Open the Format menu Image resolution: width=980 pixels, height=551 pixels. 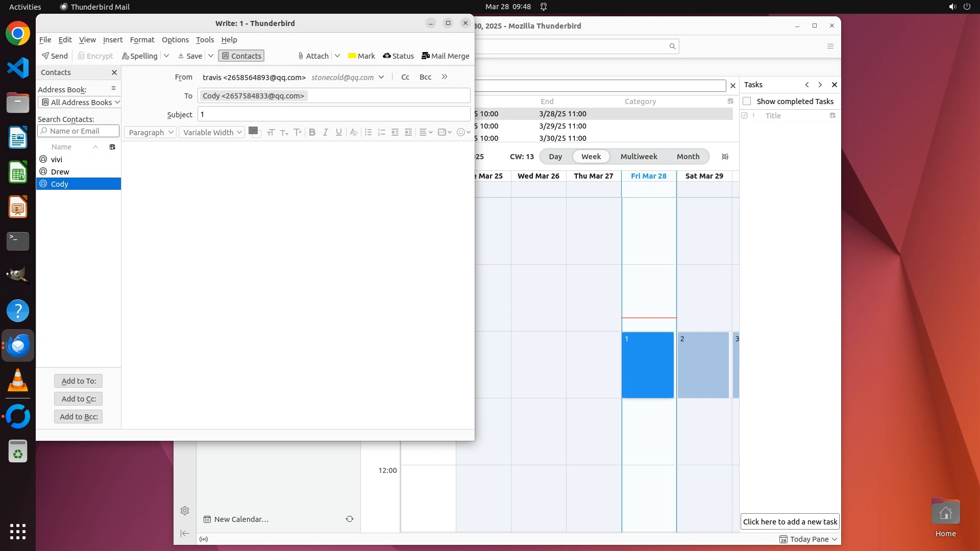click(x=142, y=40)
